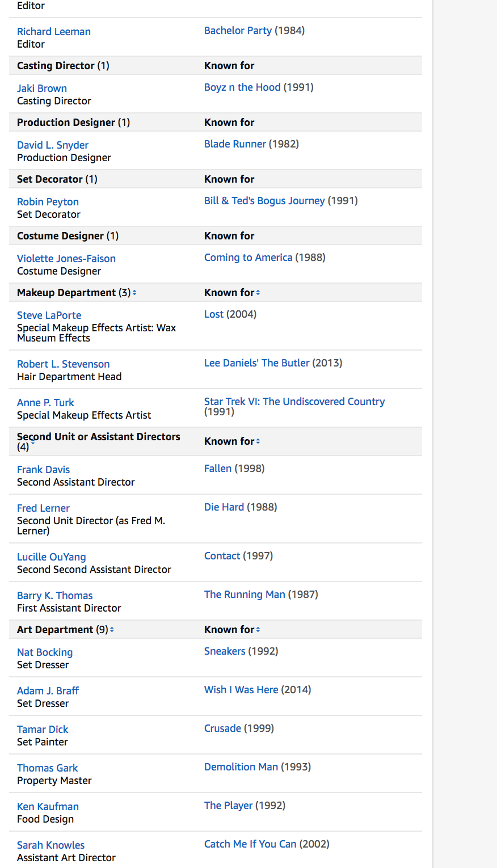
Task: Sort Assistant Directors section by Known for
Action: tap(258, 441)
